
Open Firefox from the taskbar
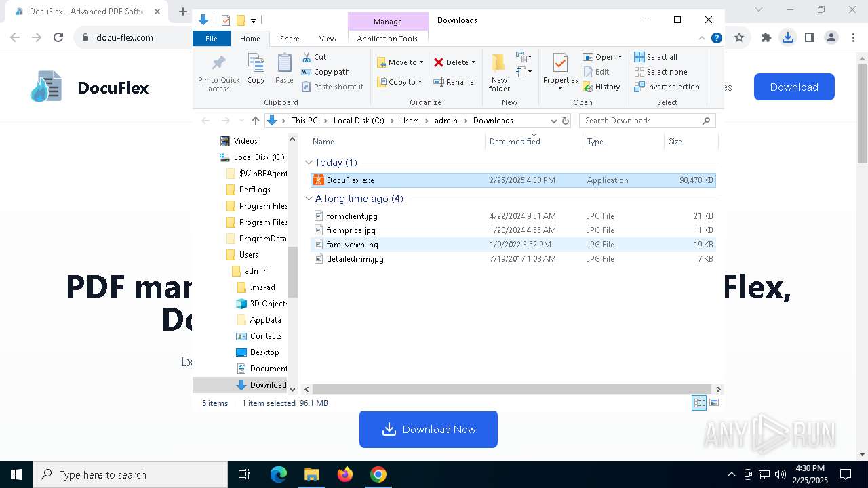click(345, 474)
